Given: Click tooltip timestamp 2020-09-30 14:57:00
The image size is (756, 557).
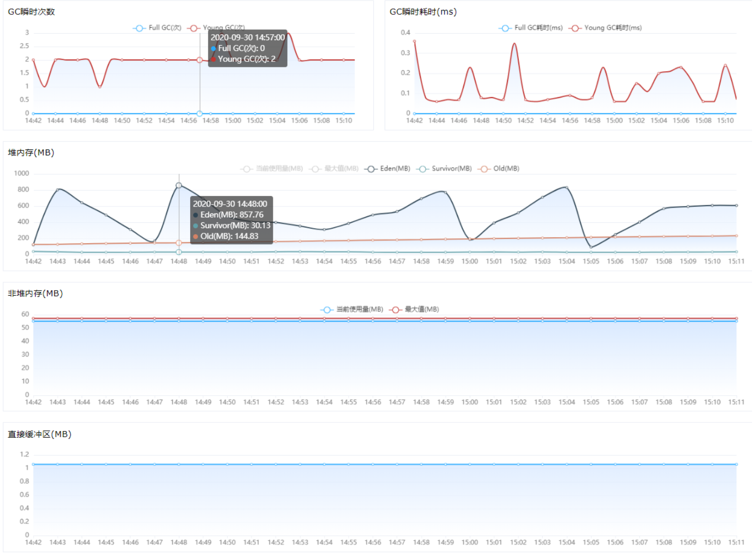Looking at the screenshot, I should coord(248,38).
